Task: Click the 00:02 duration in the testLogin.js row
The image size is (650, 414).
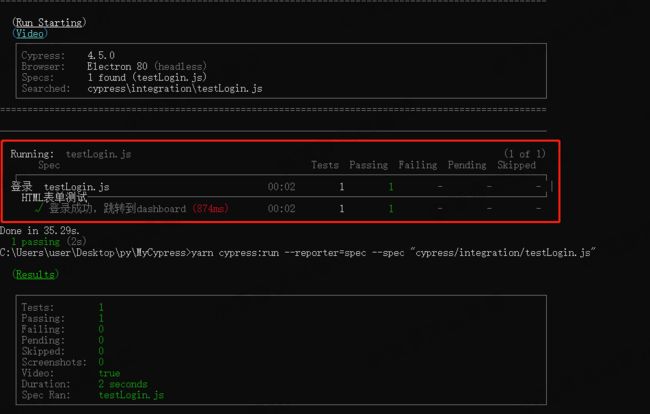Action: pos(281,187)
